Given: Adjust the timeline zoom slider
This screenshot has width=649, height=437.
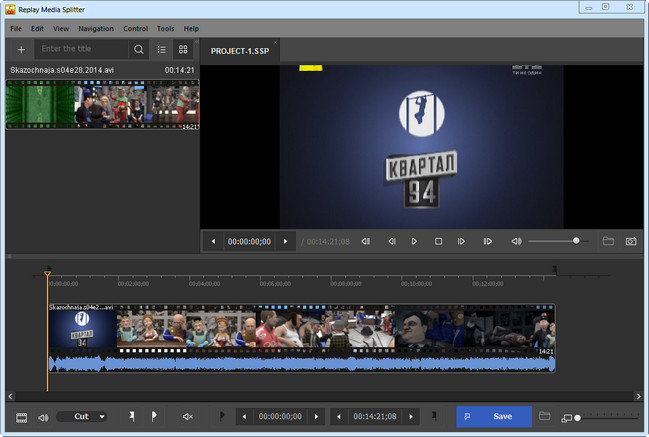Looking at the screenshot, I should (608, 418).
